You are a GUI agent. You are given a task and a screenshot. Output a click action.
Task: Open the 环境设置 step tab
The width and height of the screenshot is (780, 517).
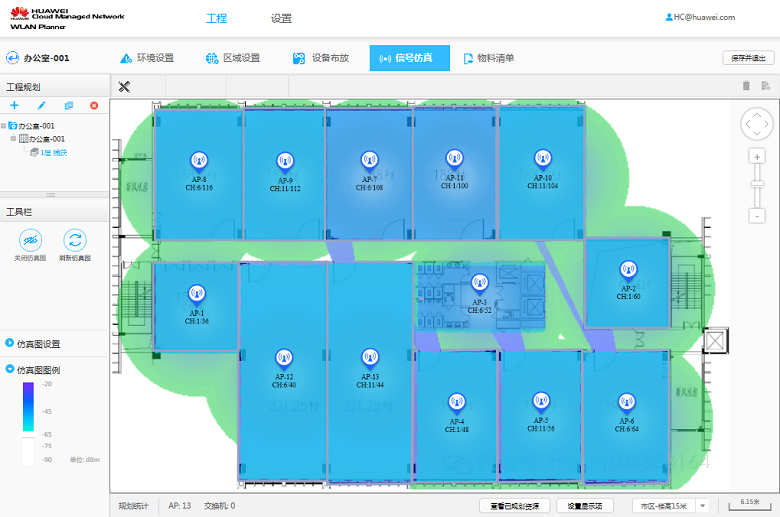pyautogui.click(x=147, y=58)
